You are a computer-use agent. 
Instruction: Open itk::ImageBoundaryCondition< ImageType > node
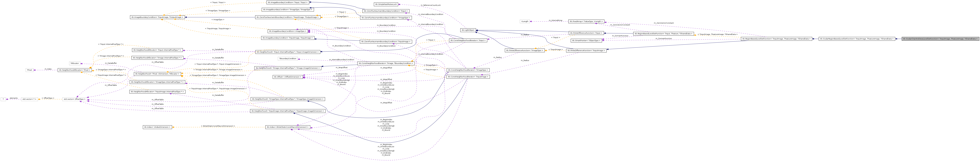pyautogui.click(x=288, y=31)
